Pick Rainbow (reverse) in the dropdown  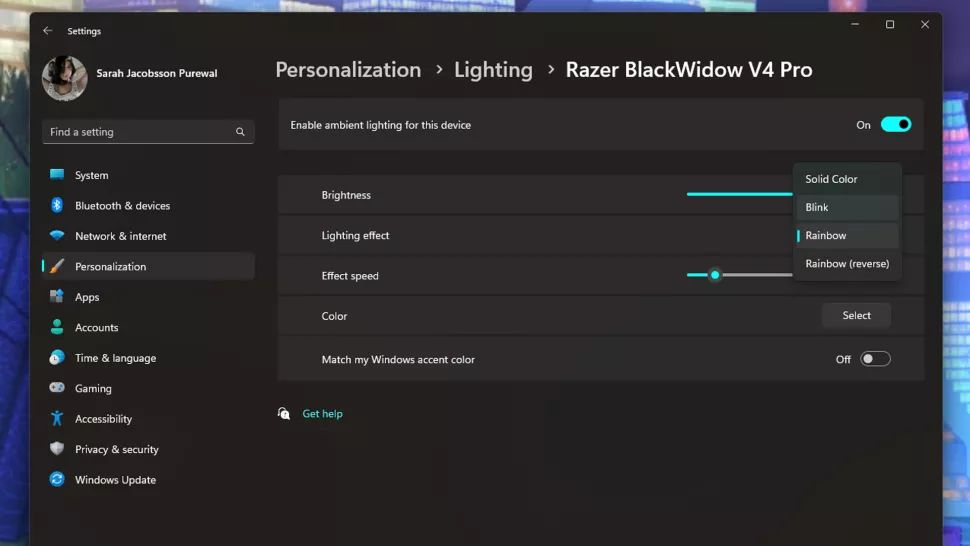[x=846, y=264]
